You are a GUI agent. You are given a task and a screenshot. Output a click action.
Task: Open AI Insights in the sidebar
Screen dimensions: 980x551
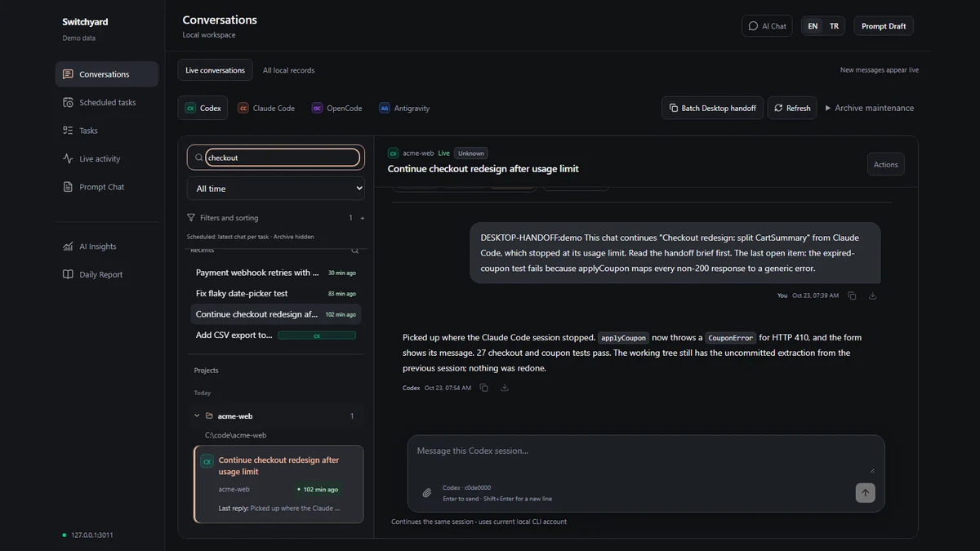point(107,247)
